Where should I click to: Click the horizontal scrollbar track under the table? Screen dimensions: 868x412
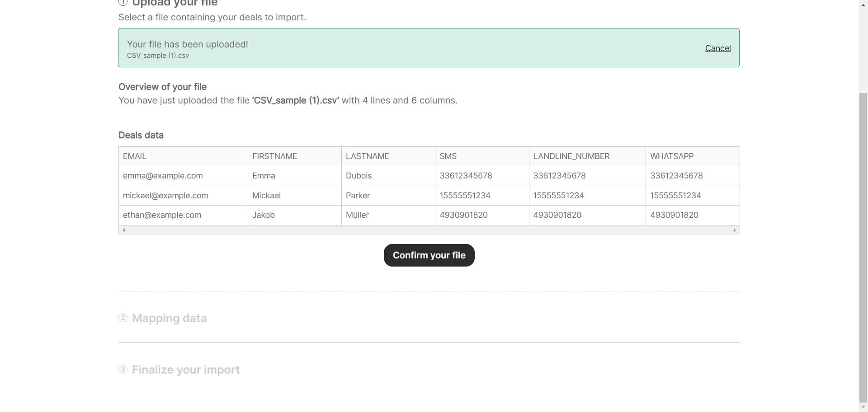click(429, 230)
